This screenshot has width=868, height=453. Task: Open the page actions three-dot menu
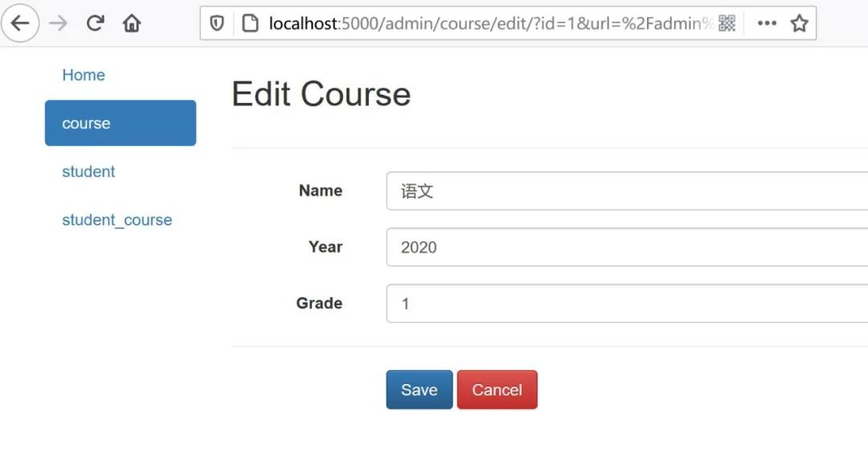tap(767, 23)
